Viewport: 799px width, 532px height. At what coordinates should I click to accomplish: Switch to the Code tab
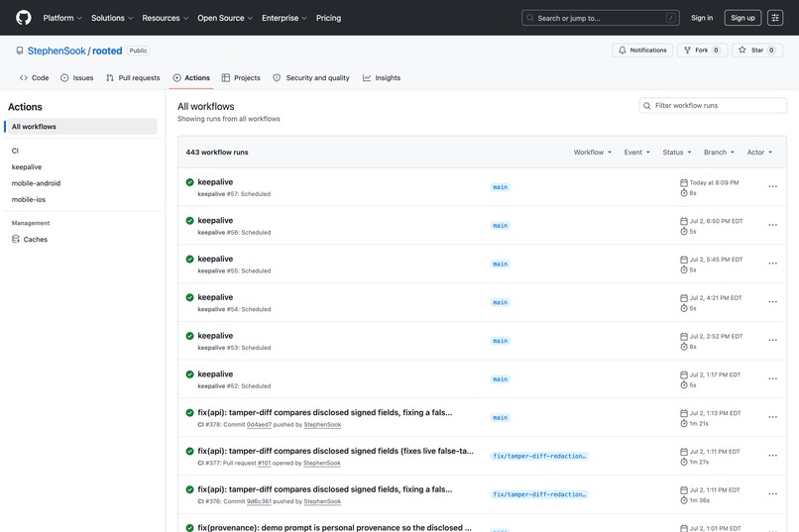[34, 78]
